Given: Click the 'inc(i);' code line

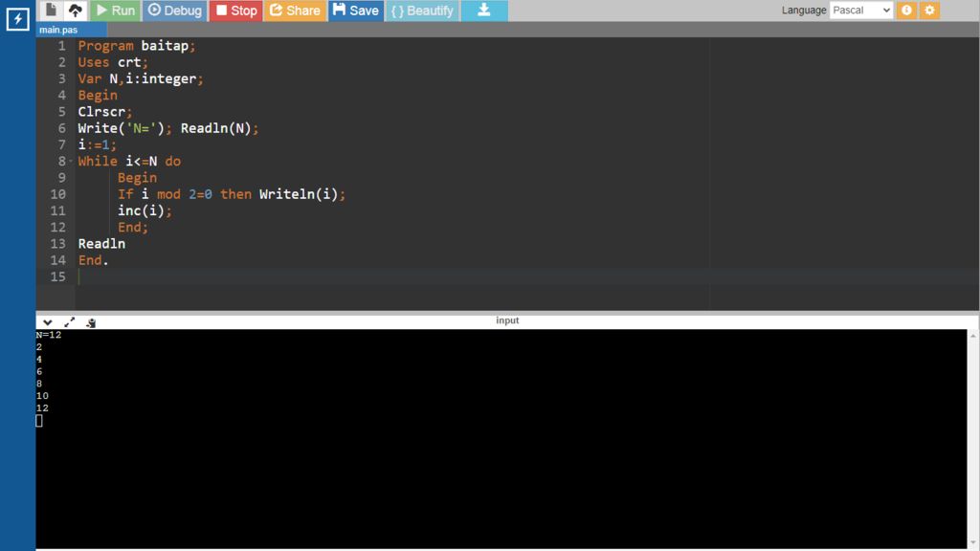Looking at the screenshot, I should [145, 210].
